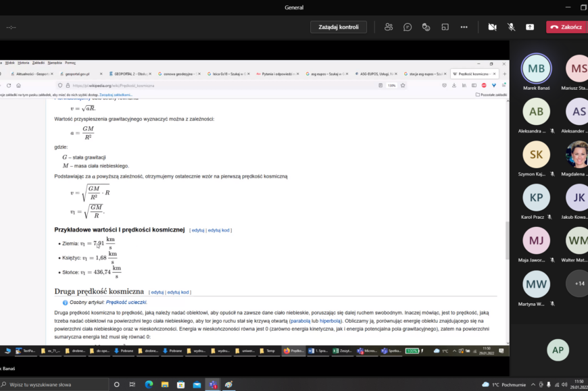The image size is (588, 391).
Task: Click the Zażądaj kontroli button
Action: (x=338, y=27)
